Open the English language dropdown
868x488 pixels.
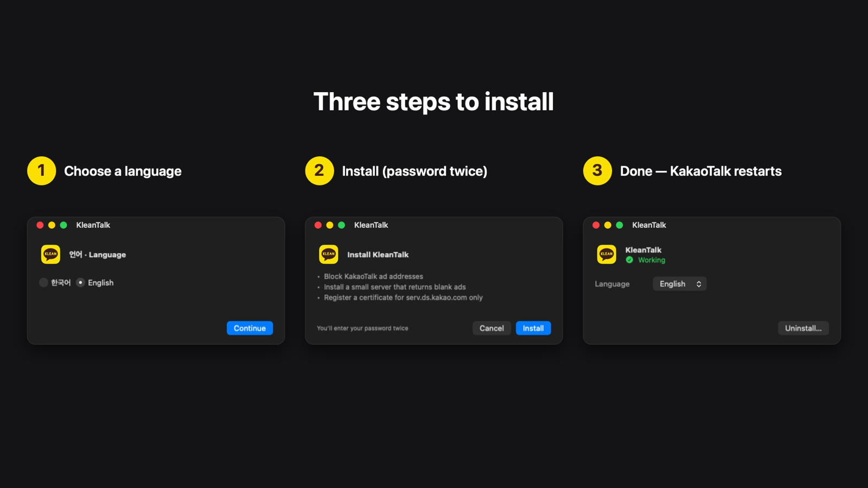coord(679,284)
